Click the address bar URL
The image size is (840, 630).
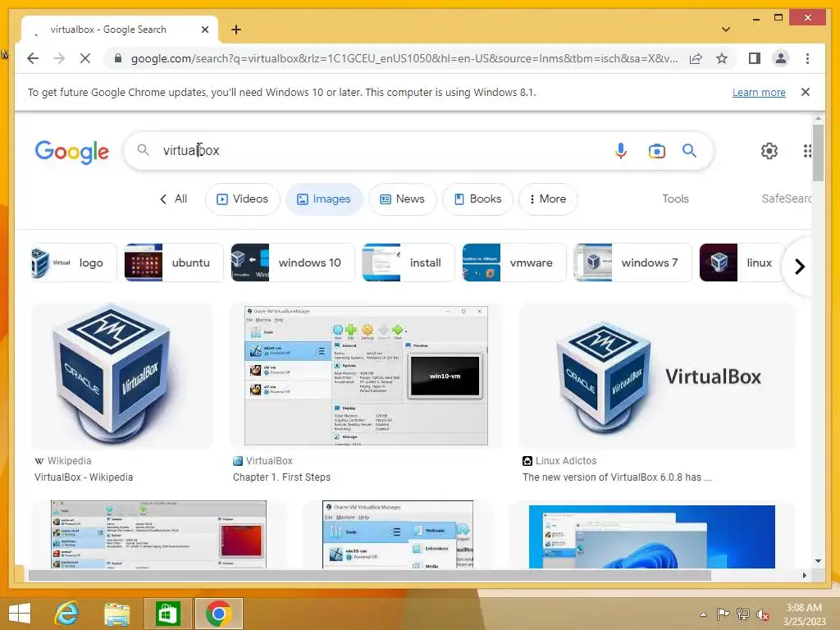(404, 58)
